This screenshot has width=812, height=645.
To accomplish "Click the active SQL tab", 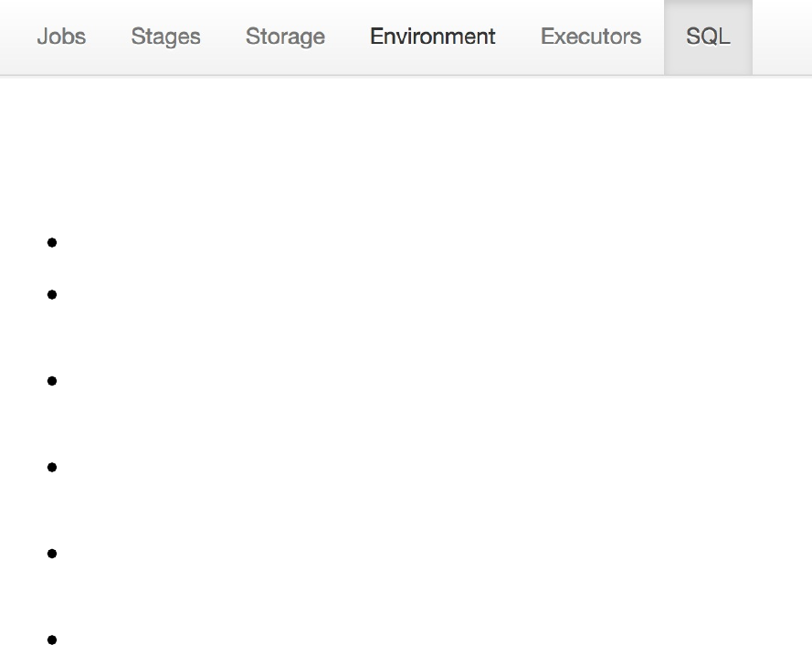I will tap(708, 37).
